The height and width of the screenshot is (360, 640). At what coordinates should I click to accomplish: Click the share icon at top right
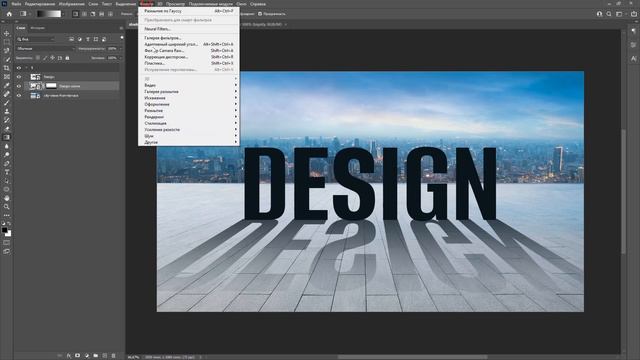pos(634,13)
